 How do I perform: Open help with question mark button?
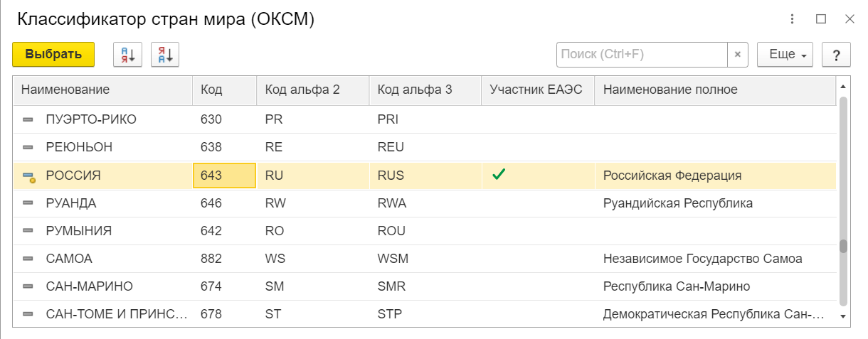click(837, 55)
